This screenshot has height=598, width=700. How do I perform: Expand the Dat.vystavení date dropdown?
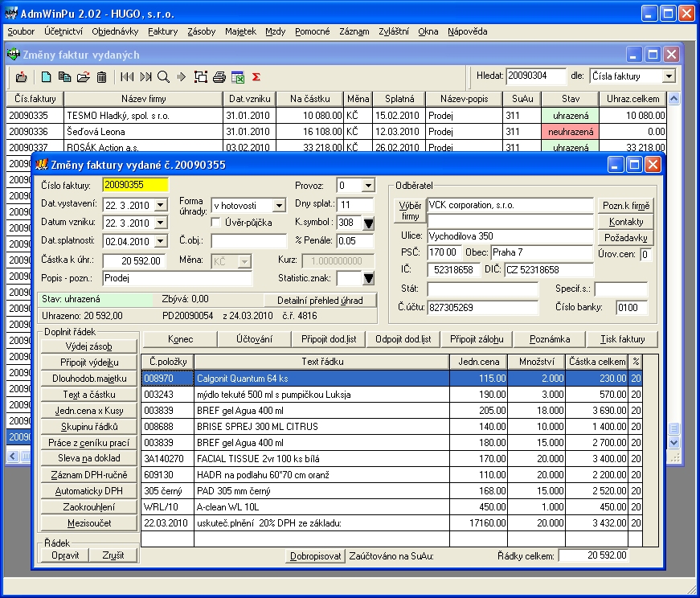pyautogui.click(x=159, y=204)
